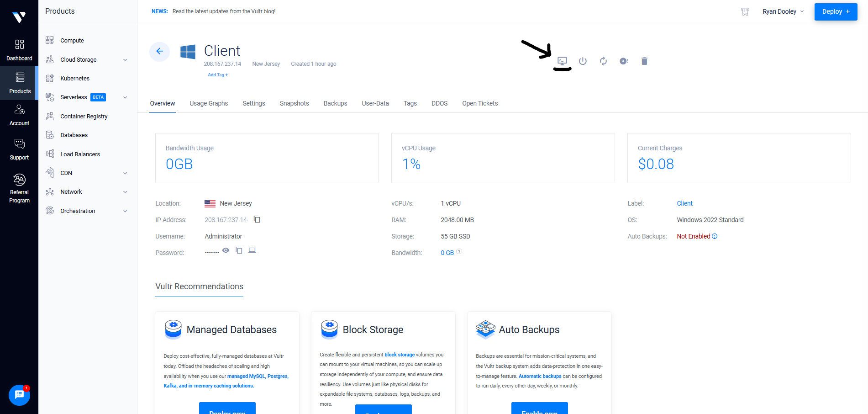Read the latest Vultr blog news link
Screen dimensions: 868x414
224,11
